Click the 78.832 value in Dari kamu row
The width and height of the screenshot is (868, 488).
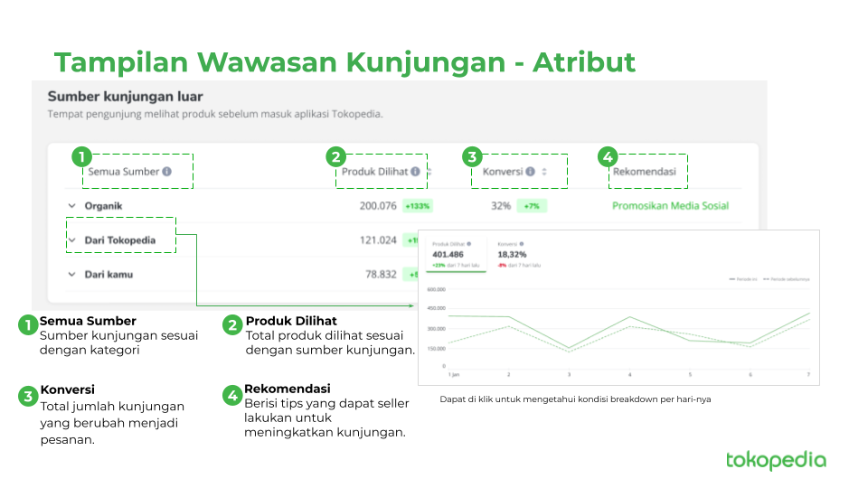click(x=381, y=275)
